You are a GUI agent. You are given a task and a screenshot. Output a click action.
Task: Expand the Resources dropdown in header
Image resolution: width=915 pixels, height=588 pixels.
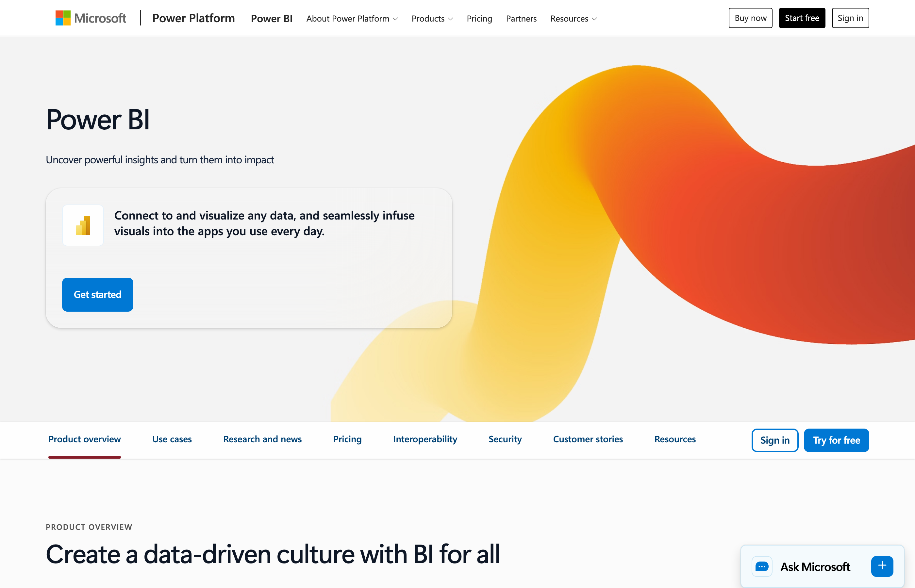pyautogui.click(x=574, y=18)
